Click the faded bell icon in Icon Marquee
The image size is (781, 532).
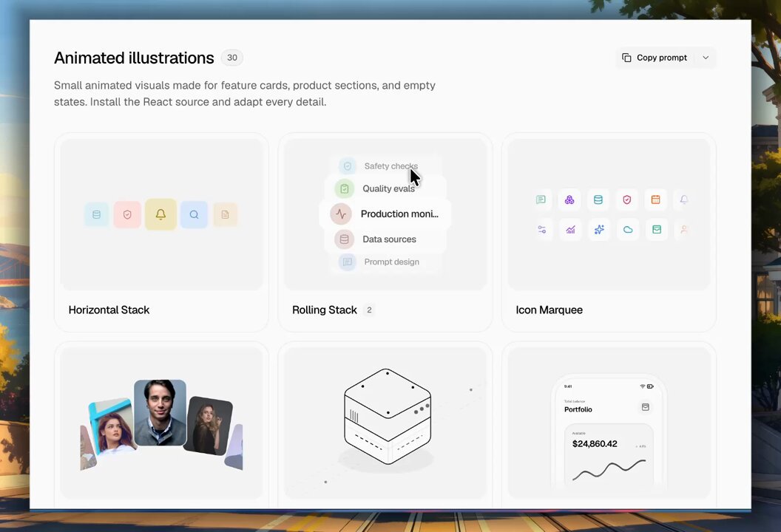tap(684, 199)
